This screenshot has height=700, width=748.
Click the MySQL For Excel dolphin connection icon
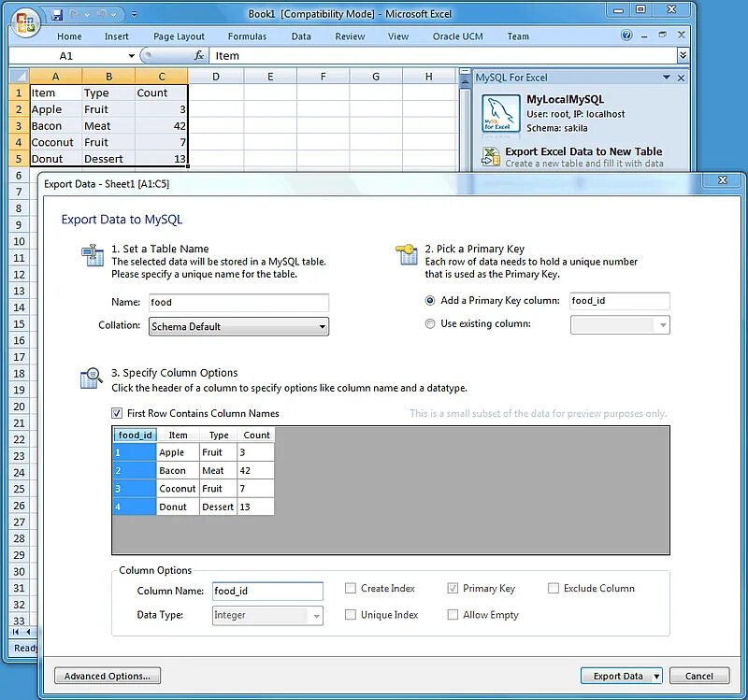(500, 113)
